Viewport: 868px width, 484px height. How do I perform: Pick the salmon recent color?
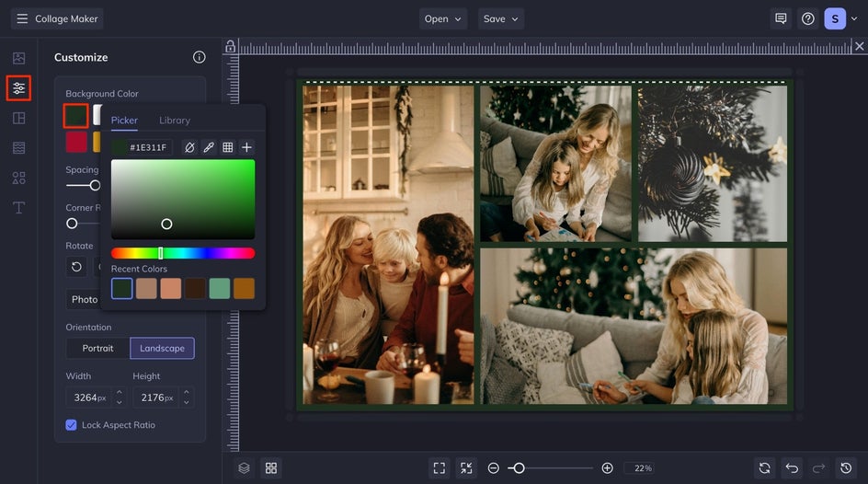click(170, 289)
